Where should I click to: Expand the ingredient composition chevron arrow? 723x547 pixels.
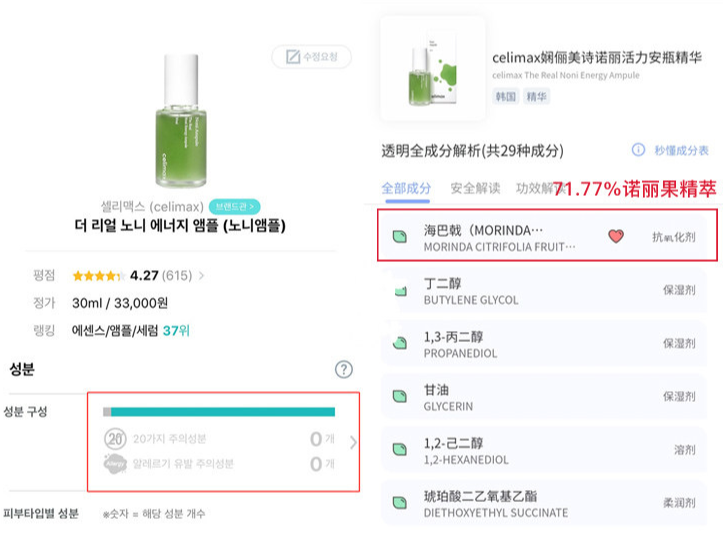pyautogui.click(x=353, y=442)
